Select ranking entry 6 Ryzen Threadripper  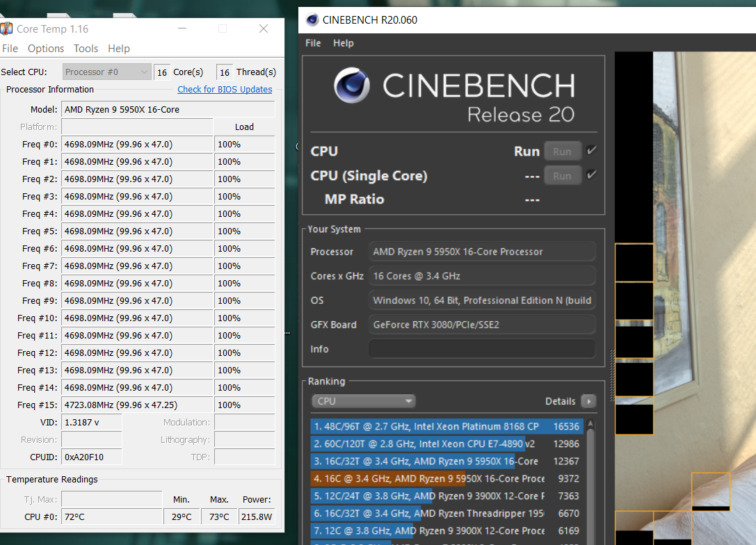[447, 513]
